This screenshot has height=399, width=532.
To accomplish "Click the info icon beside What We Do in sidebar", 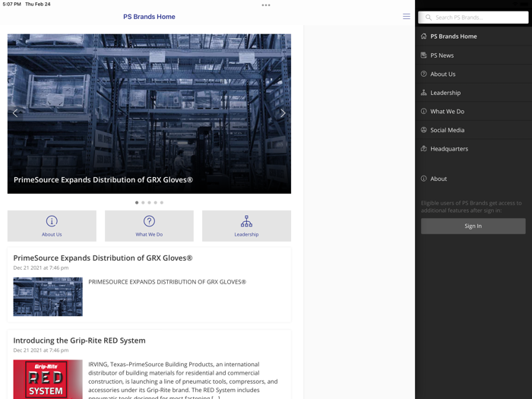I will pos(424,111).
